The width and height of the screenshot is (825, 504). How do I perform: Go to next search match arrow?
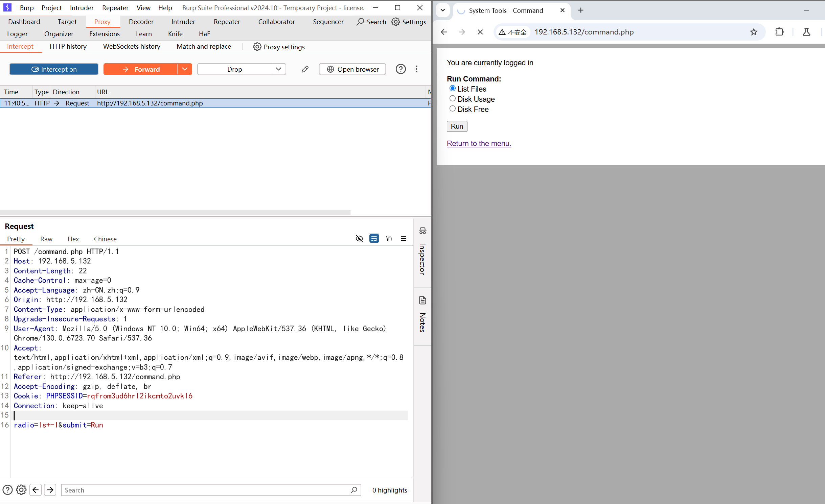(x=50, y=490)
